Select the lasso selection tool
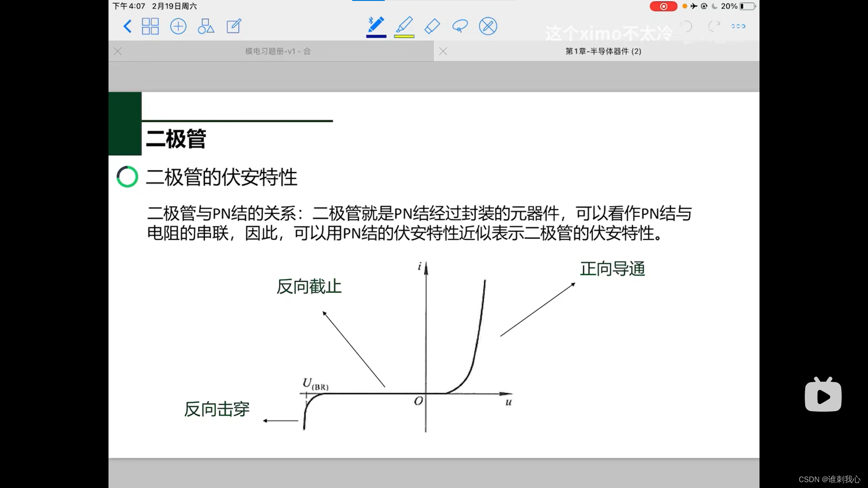This screenshot has width=868, height=488. point(460,26)
